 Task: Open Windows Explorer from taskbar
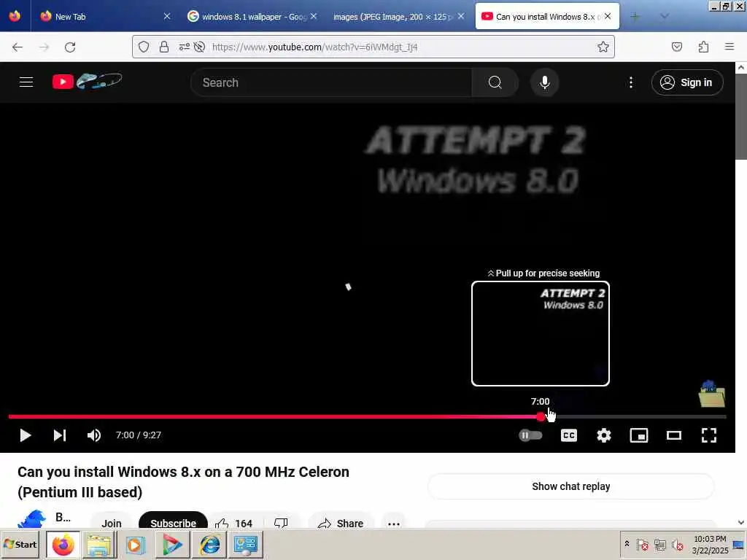(99, 544)
